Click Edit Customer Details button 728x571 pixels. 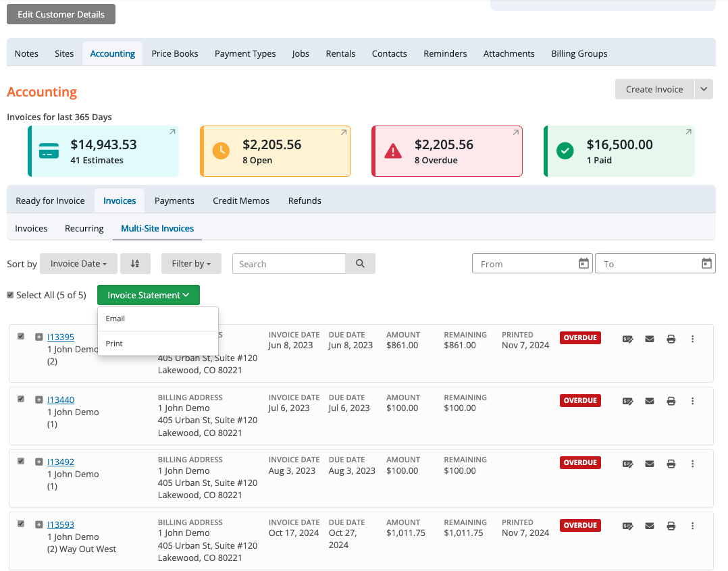click(x=61, y=14)
